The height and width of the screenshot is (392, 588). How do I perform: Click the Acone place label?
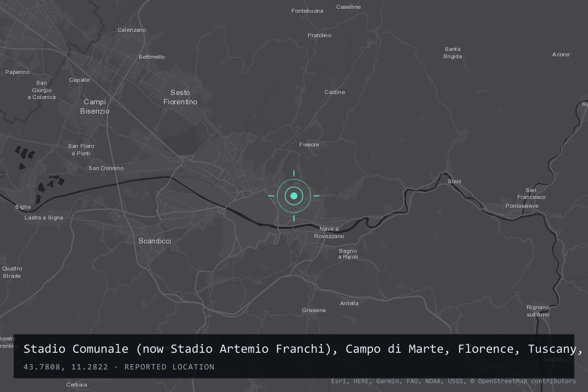561,54
